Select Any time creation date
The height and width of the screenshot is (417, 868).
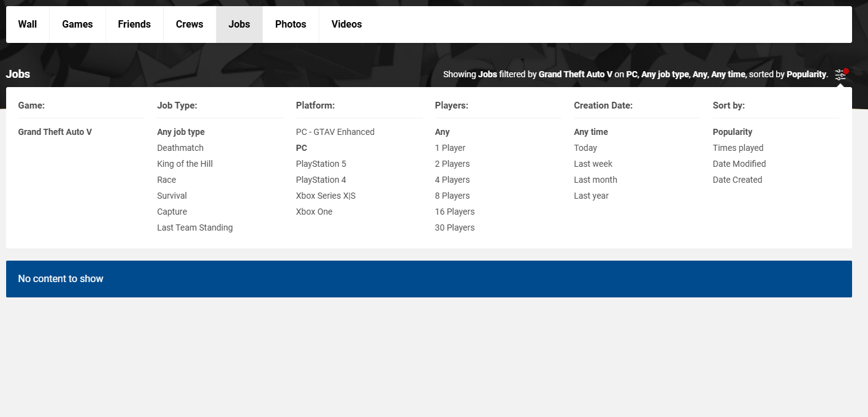pos(591,132)
